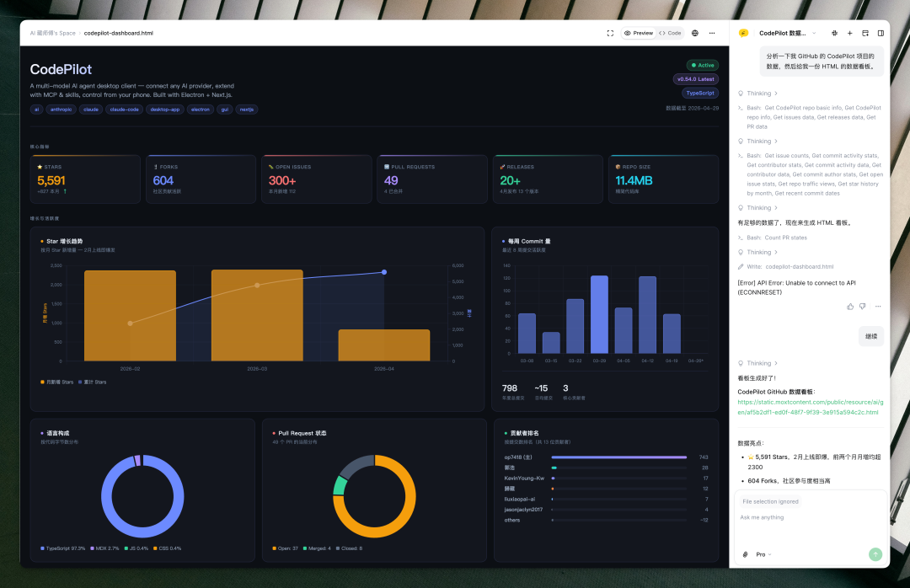The image size is (910, 588).
Task: Open the message more-options dots
Action: 878,307
